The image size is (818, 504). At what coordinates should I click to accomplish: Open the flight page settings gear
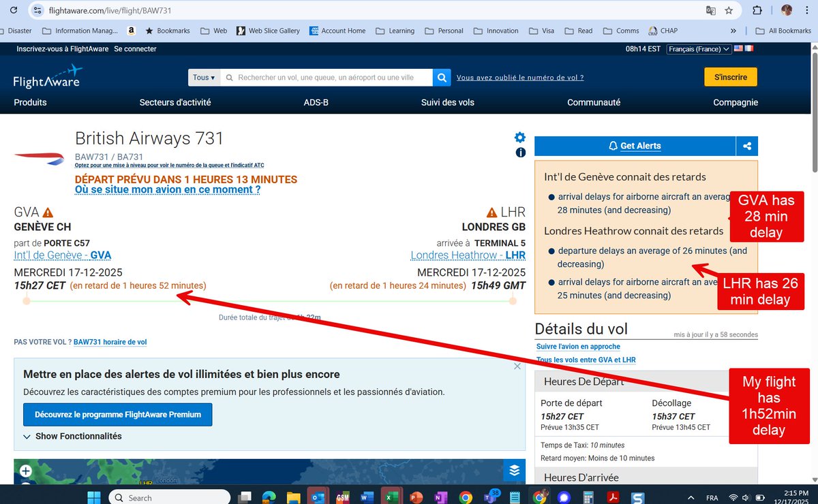520,137
